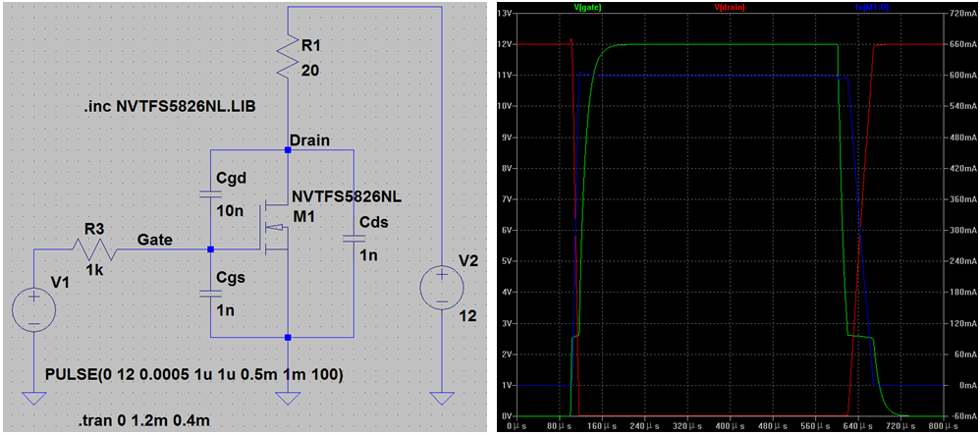Select the V[drain] trace label
The width and height of the screenshot is (980, 435).
[x=729, y=8]
